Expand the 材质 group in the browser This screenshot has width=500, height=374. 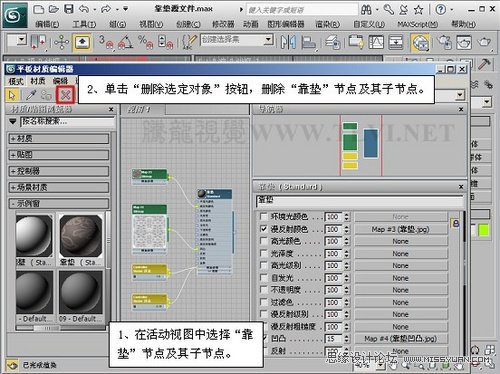[x=59, y=138]
